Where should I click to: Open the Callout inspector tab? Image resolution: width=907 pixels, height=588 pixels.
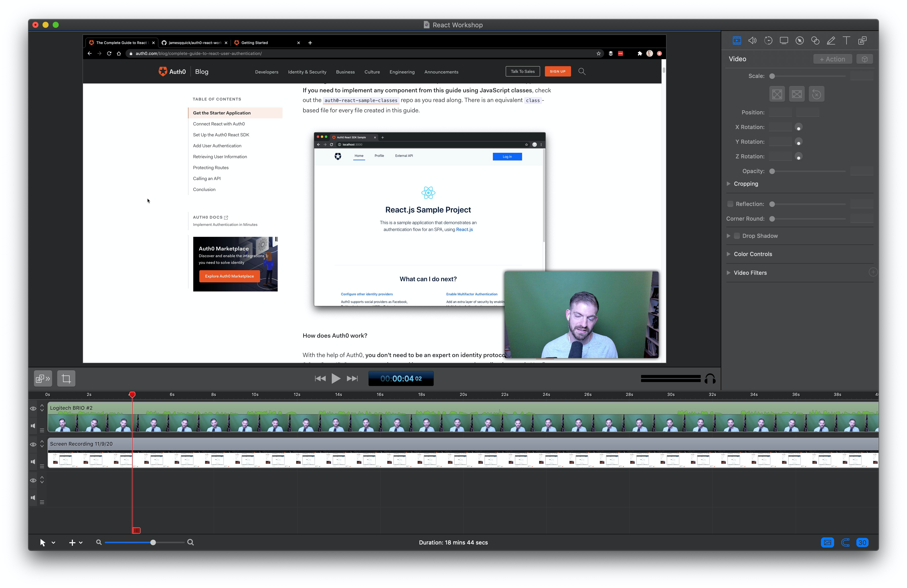click(x=799, y=40)
